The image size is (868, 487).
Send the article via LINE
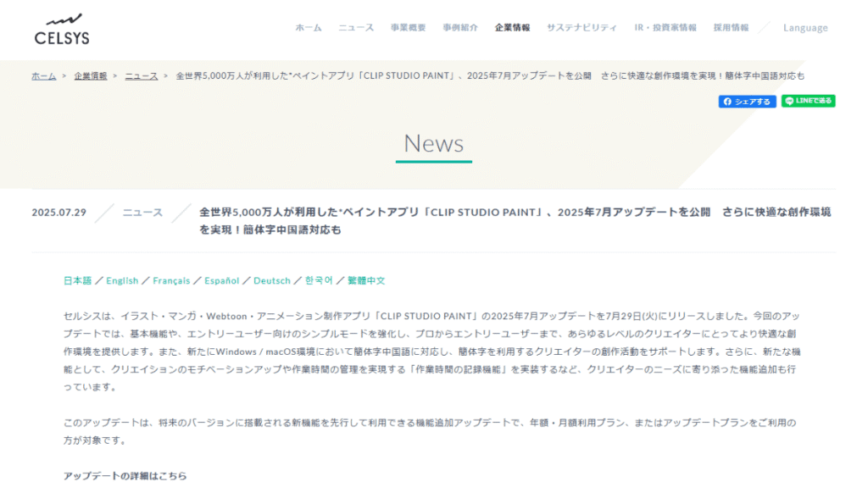(808, 101)
